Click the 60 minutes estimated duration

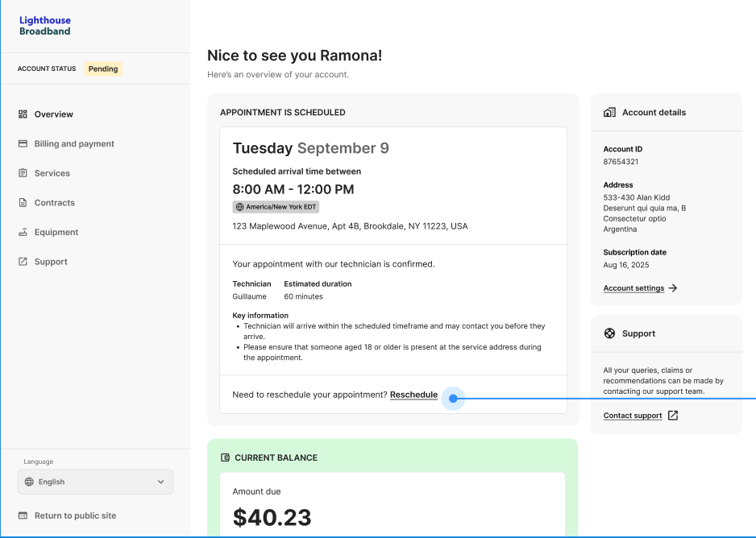pos(303,296)
